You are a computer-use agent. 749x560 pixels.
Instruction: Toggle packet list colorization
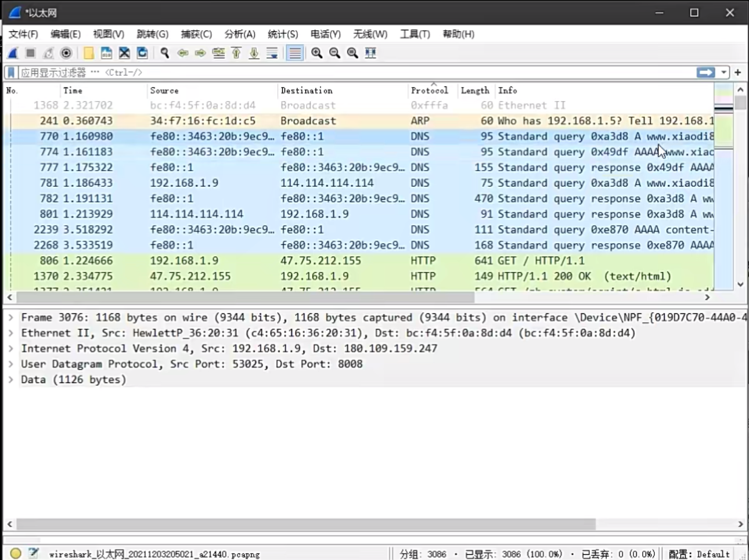click(x=295, y=53)
